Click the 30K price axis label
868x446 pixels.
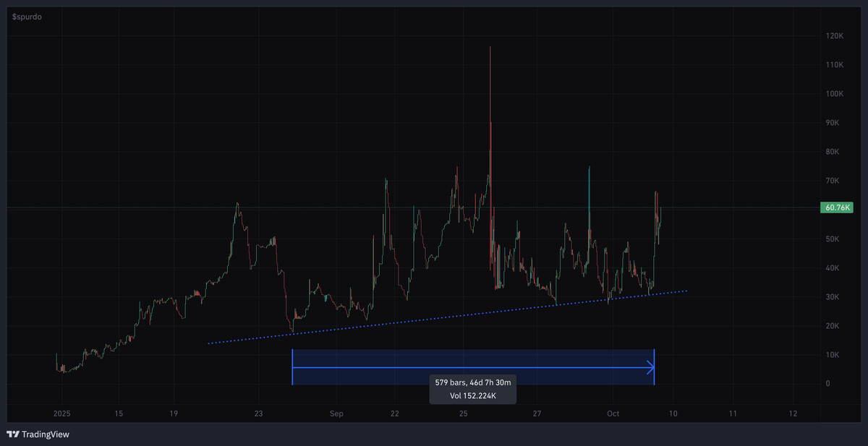click(834, 297)
